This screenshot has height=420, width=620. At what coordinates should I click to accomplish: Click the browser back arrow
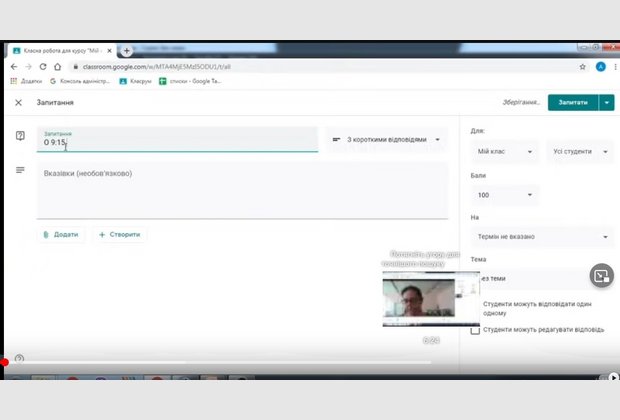point(14,67)
